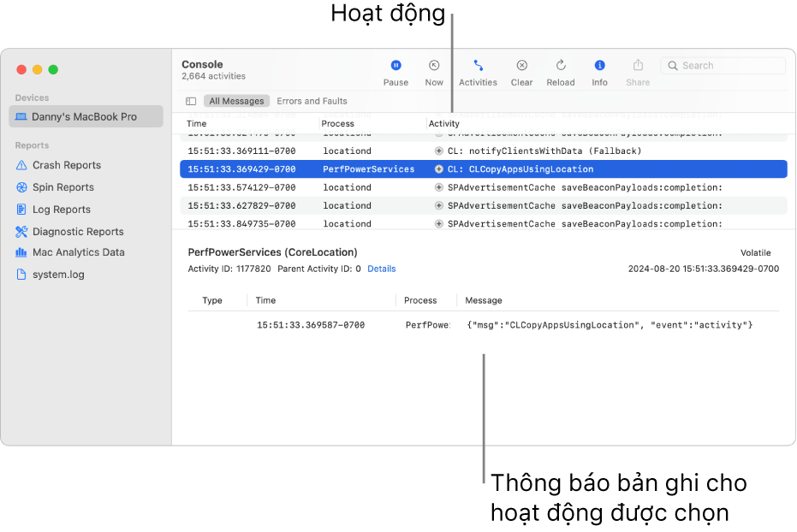Select Mac Analytics Data report
This screenshot has height=532, width=797.
point(78,252)
